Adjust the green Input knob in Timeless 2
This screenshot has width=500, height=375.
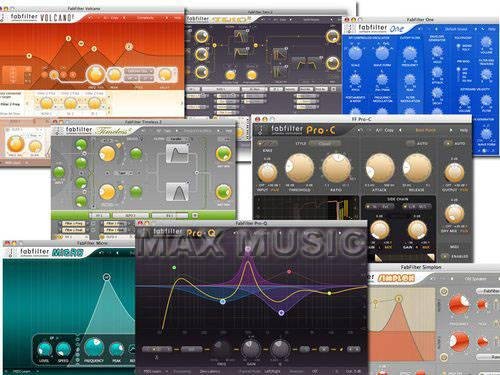59,173
